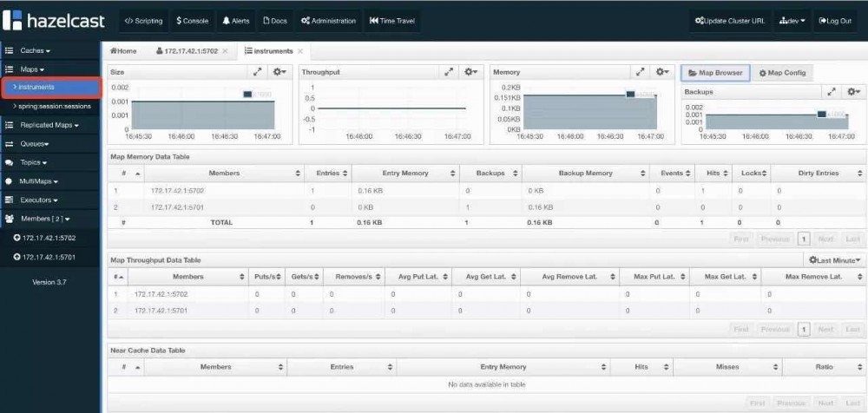Sort near cache table by Ratio
The height and width of the screenshot is (413, 868).
pos(824,367)
